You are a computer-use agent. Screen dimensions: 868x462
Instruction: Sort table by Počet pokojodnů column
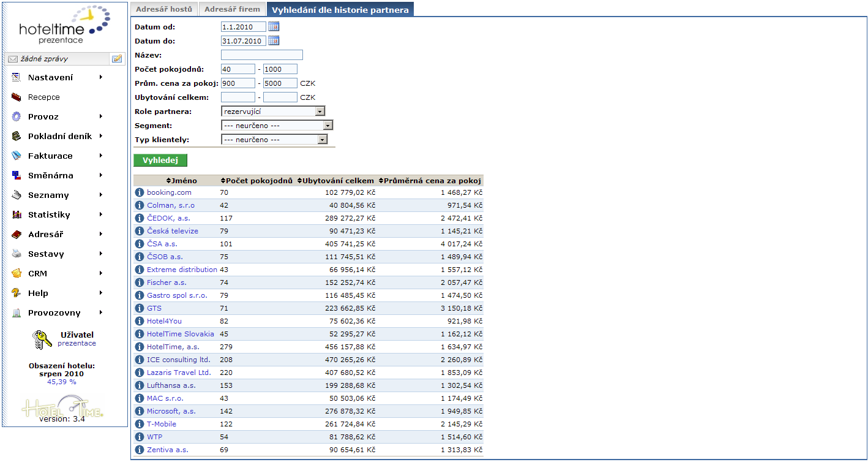[x=256, y=181]
